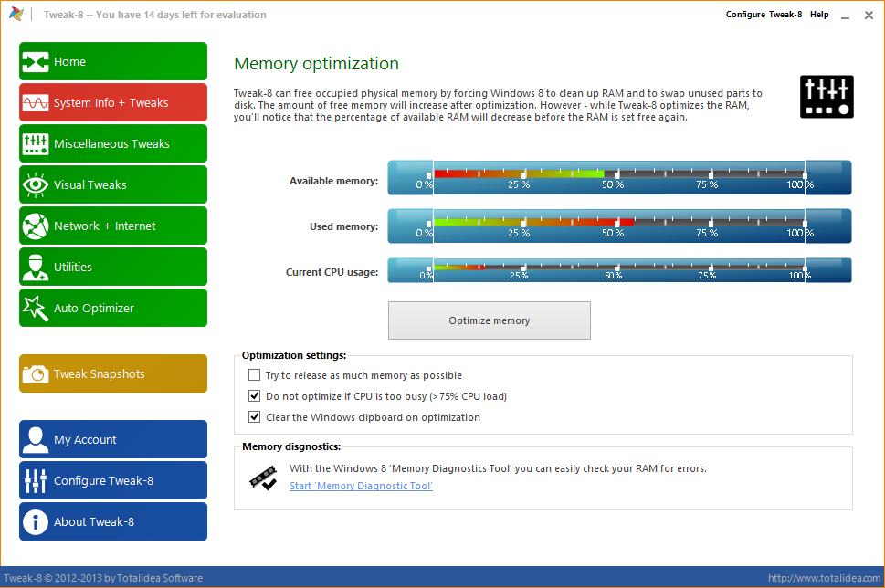Click the My Account user icon
The height and width of the screenshot is (588, 885).
pyautogui.click(x=36, y=439)
